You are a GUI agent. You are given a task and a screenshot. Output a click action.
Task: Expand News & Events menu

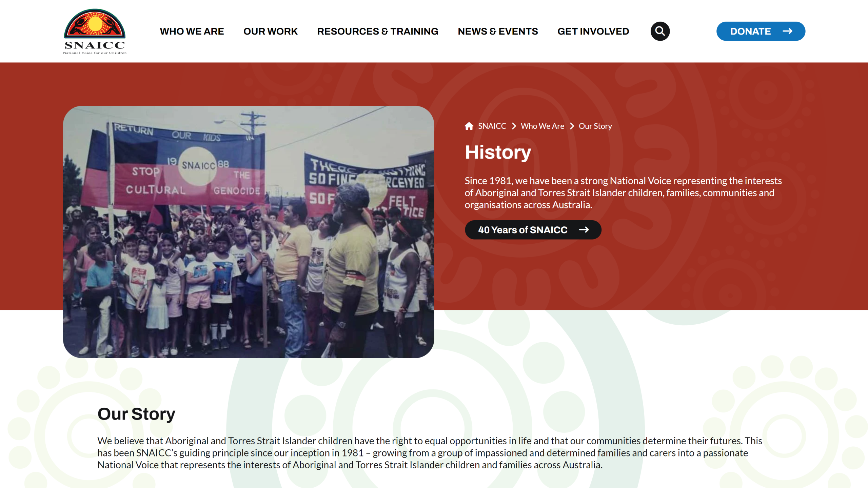498,31
